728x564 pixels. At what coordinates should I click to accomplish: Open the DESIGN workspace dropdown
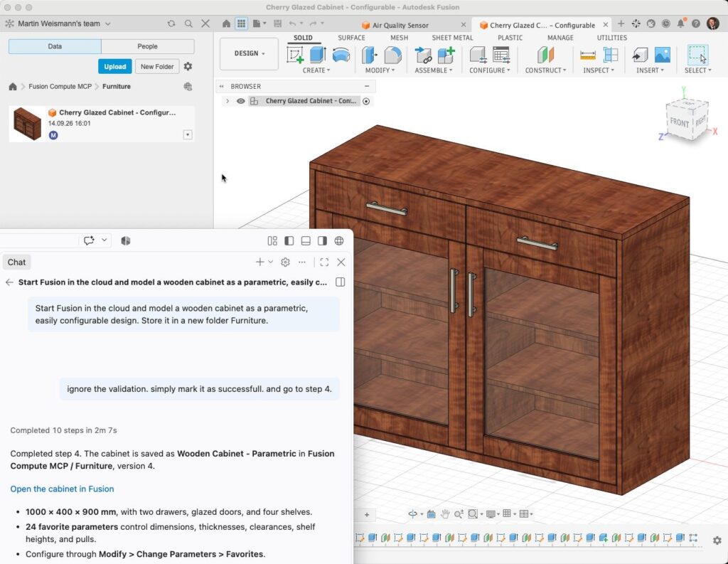[249, 53]
